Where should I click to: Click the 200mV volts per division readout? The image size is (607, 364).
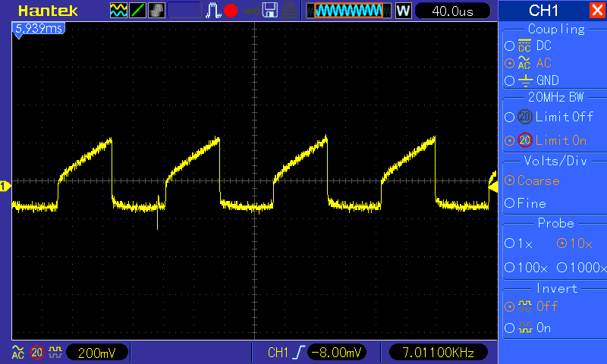pyautogui.click(x=97, y=353)
